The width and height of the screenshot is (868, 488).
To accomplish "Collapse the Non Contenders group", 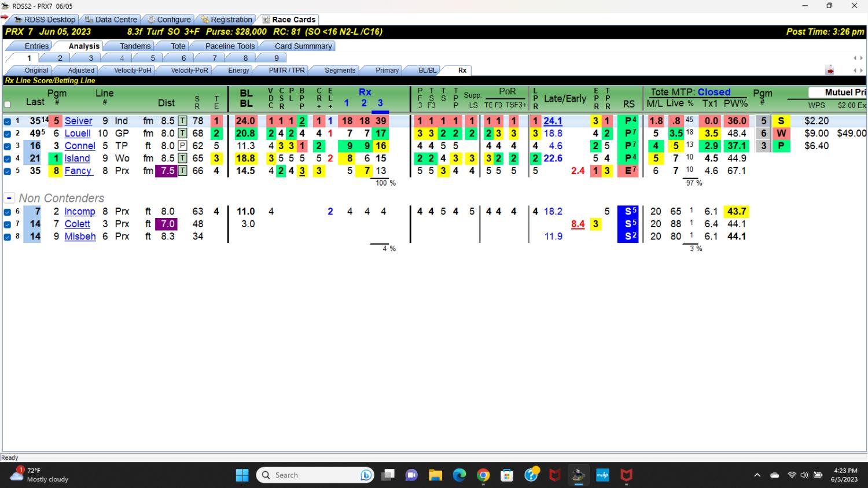I will (9, 198).
